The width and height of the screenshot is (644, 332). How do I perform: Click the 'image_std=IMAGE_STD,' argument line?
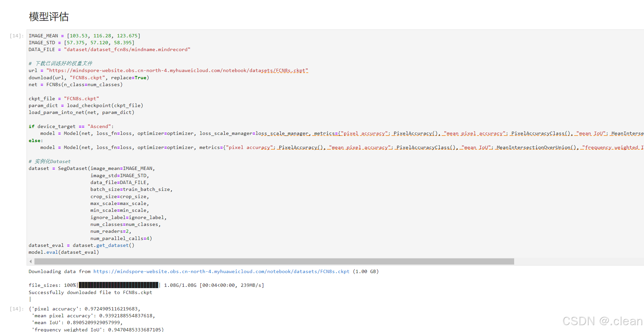pyautogui.click(x=120, y=175)
